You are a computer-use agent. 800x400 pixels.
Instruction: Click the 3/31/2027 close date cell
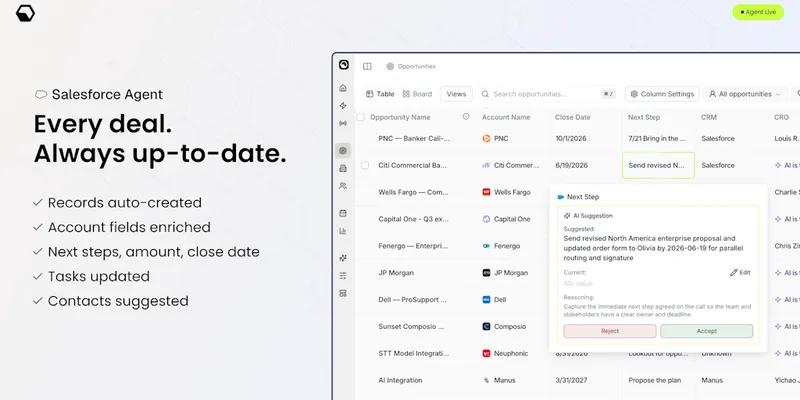(571, 380)
